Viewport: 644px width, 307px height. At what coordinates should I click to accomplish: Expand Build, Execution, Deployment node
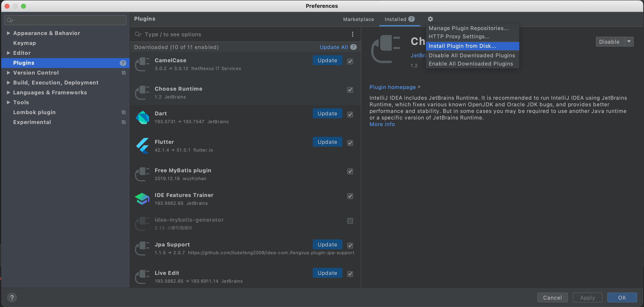[x=8, y=82]
